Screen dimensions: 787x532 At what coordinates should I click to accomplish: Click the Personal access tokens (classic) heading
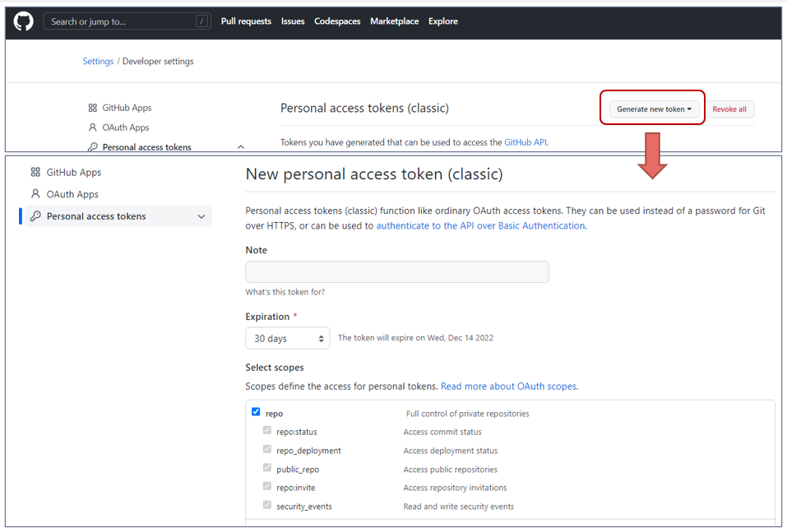[364, 108]
